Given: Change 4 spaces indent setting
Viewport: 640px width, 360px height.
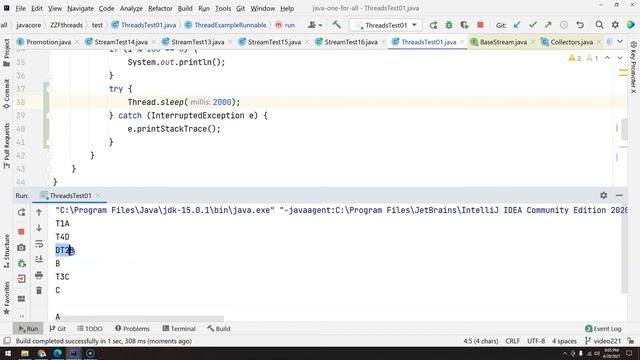Looking at the screenshot, I should 564,341.
